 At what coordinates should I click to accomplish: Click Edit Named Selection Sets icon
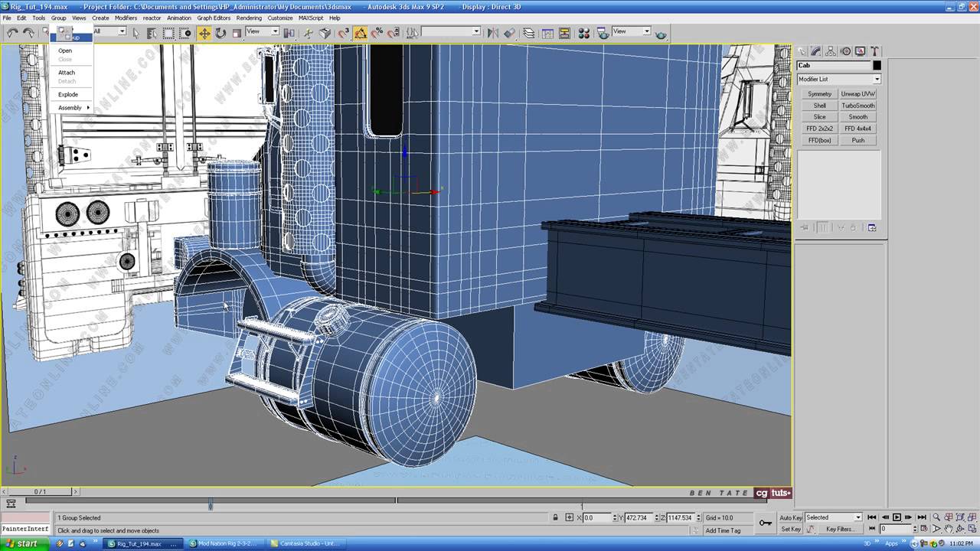(x=413, y=33)
